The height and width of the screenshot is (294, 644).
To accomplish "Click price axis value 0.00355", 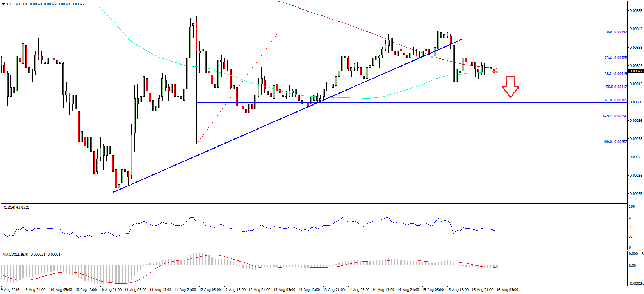I will [x=636, y=11].
